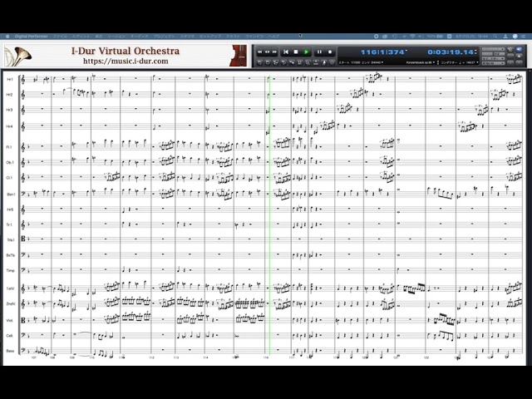532x399 pixels.
Task: Open the プロジェクト (Project) menu
Action: [165, 37]
